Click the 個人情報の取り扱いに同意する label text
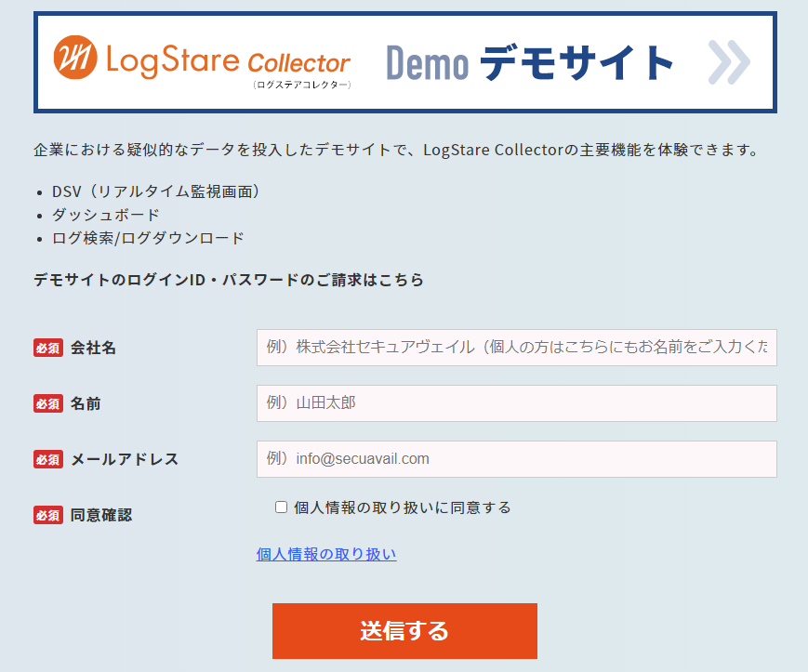Viewport: 808px width, 672px height. coord(402,507)
